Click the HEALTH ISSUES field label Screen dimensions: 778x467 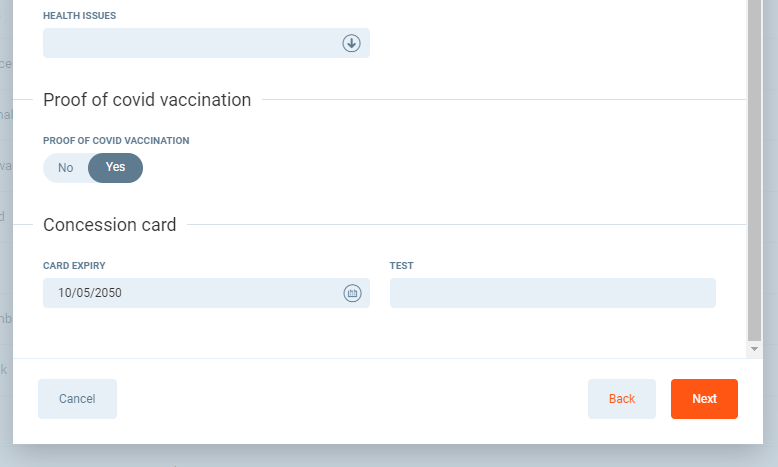pos(79,17)
